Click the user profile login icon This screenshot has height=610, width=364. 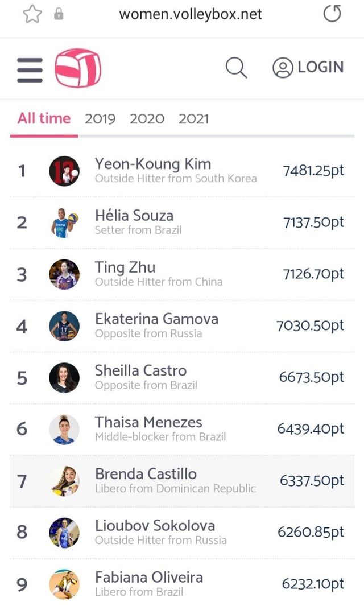[283, 68]
